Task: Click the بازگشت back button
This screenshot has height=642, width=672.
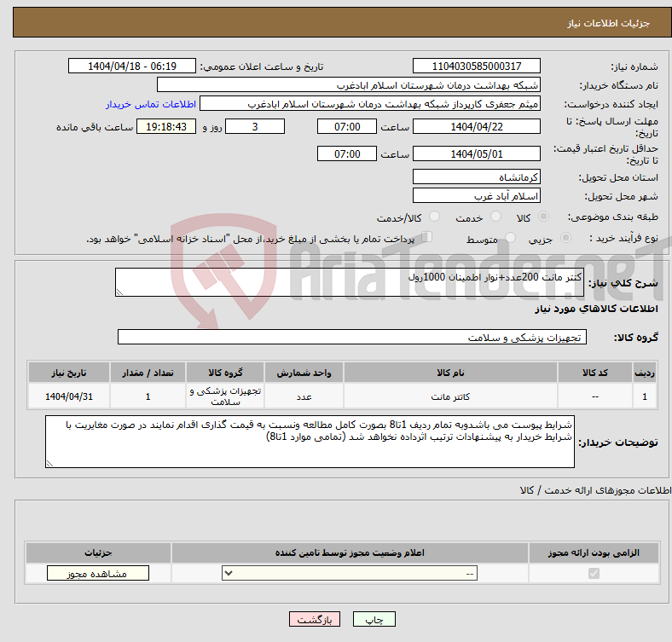Action: coord(315,619)
